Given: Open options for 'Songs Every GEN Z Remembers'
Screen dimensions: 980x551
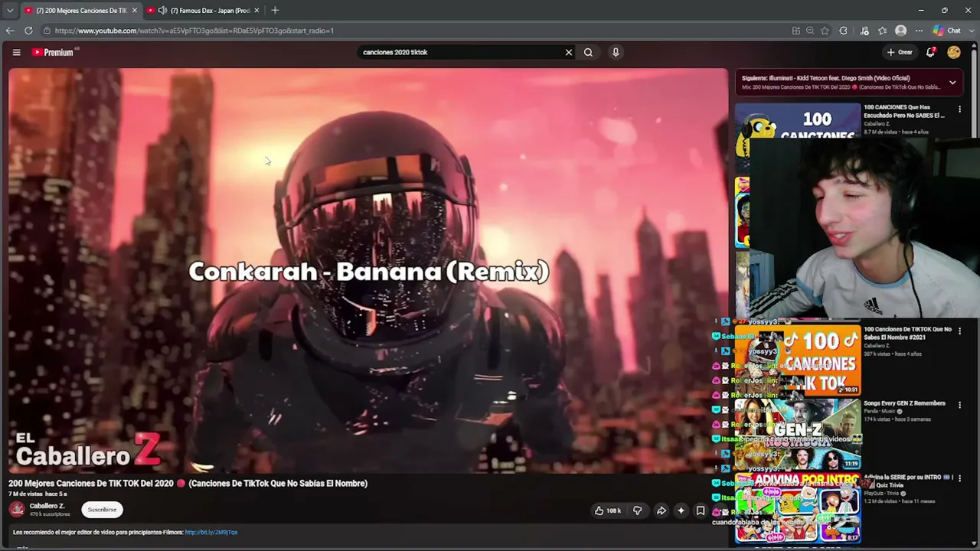Looking at the screenshot, I should [x=959, y=405].
